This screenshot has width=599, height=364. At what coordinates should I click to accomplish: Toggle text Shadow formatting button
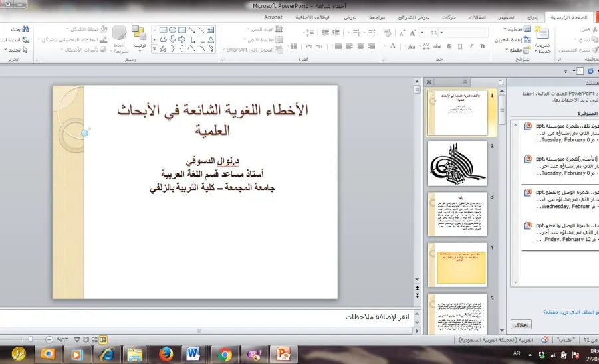click(x=449, y=46)
